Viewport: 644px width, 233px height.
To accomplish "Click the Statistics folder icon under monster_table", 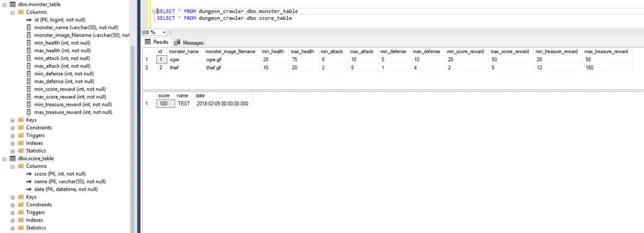I will pos(21,151).
